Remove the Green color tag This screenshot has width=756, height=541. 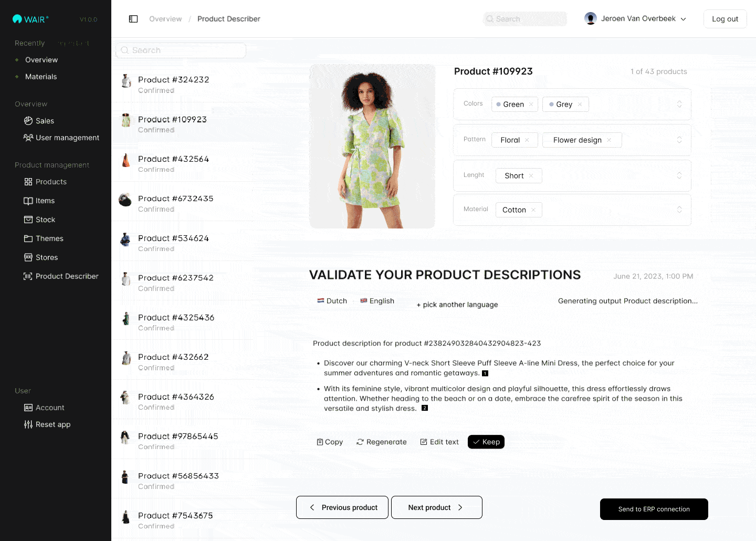pos(531,105)
